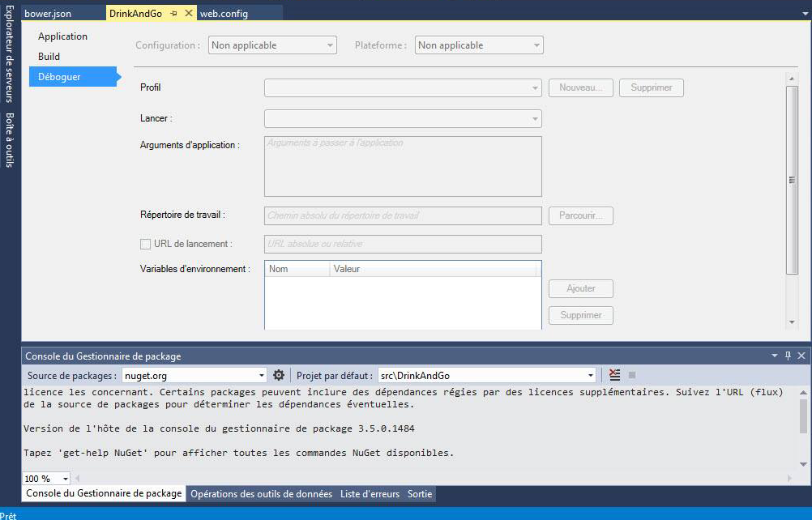
Task: Select the DrinkAndGo properties tab
Action: [135, 14]
